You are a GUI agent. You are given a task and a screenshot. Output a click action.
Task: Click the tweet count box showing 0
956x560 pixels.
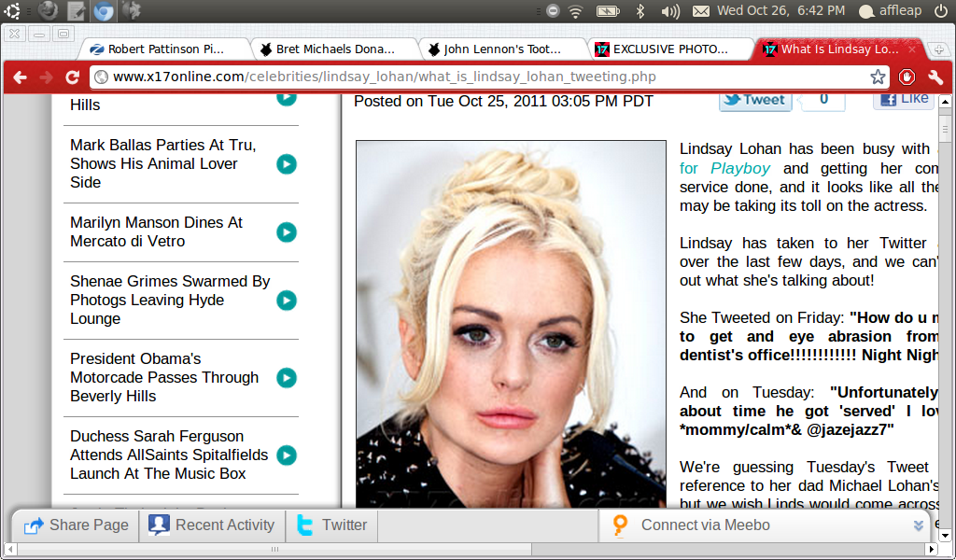pos(823,100)
